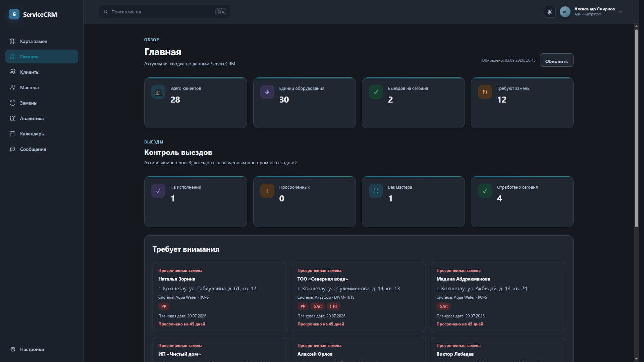Open Карта замен in the sidebar
This screenshot has width=644, height=362.
(x=42, y=41)
